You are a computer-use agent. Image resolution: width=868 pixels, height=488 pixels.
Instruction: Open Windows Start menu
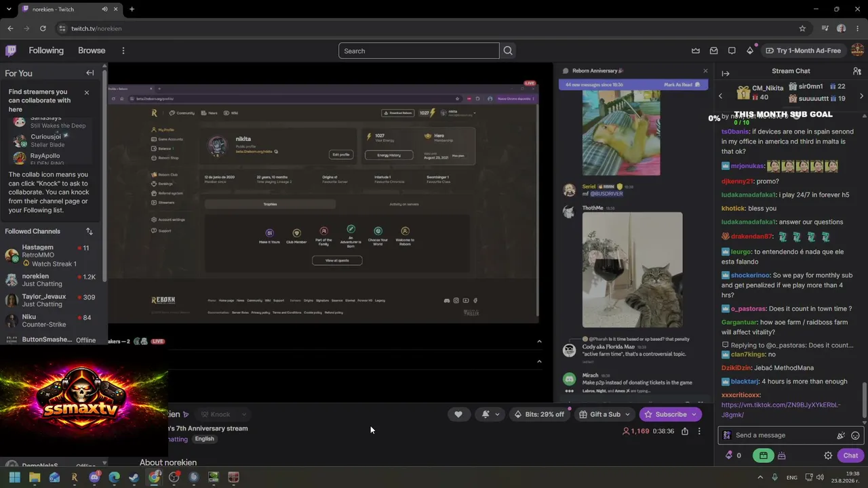(x=15, y=477)
